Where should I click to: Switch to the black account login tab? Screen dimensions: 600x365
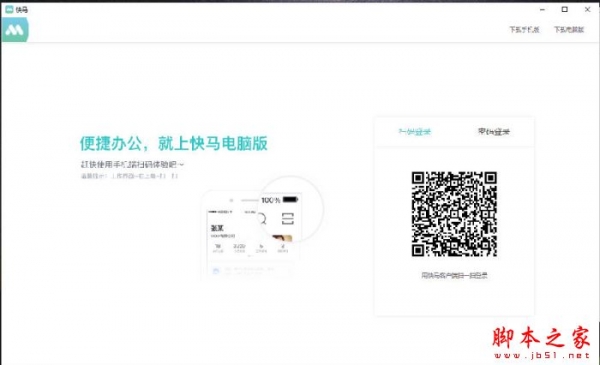[494, 132]
